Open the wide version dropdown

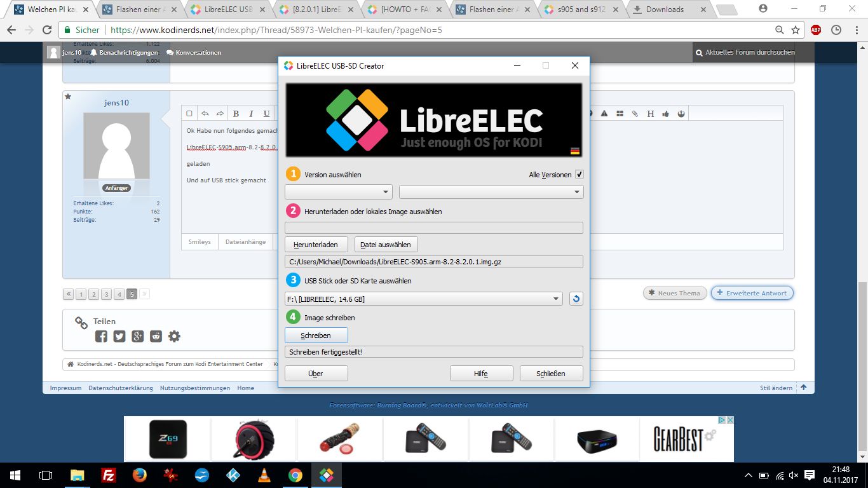click(x=491, y=192)
